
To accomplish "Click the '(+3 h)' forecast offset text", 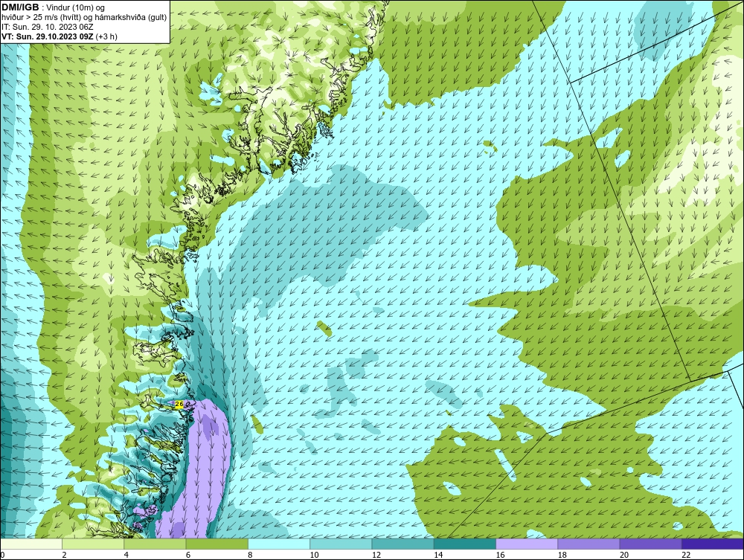I will tap(106, 36).
